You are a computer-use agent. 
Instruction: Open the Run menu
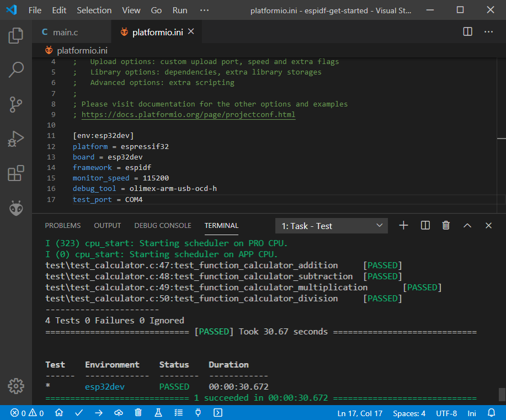[180, 10]
